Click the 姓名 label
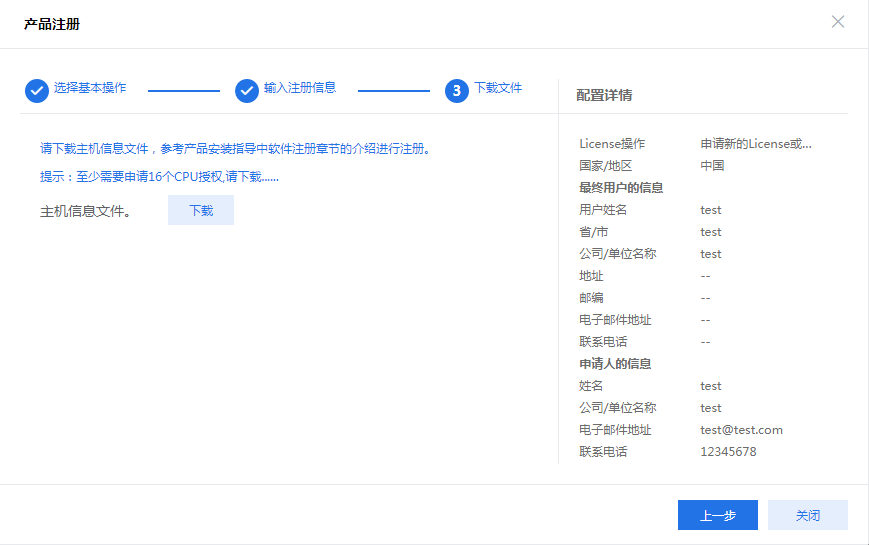This screenshot has height=545, width=869. pyautogui.click(x=591, y=386)
